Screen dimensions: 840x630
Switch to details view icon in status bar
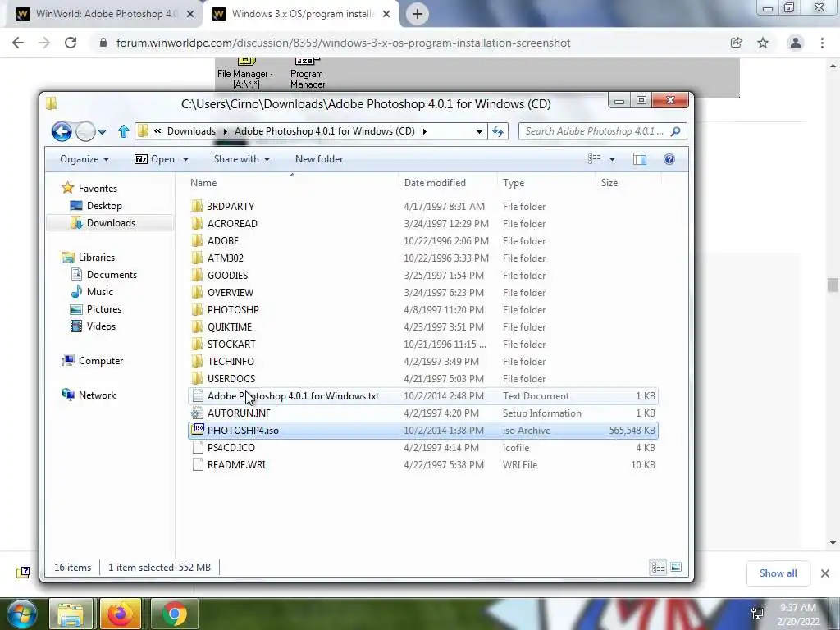click(658, 567)
